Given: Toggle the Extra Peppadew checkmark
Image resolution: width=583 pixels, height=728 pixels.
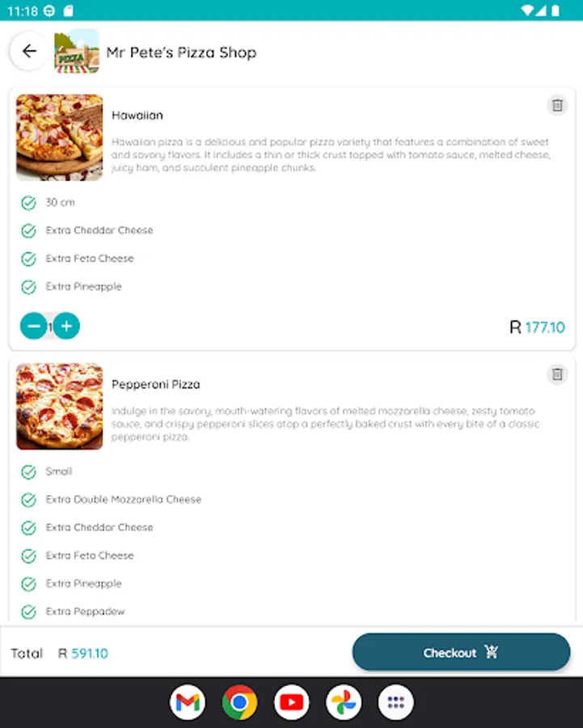Looking at the screenshot, I should coord(29,612).
